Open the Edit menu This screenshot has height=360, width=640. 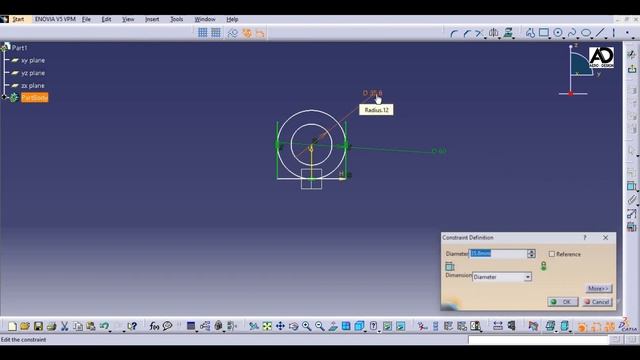pyautogui.click(x=106, y=19)
